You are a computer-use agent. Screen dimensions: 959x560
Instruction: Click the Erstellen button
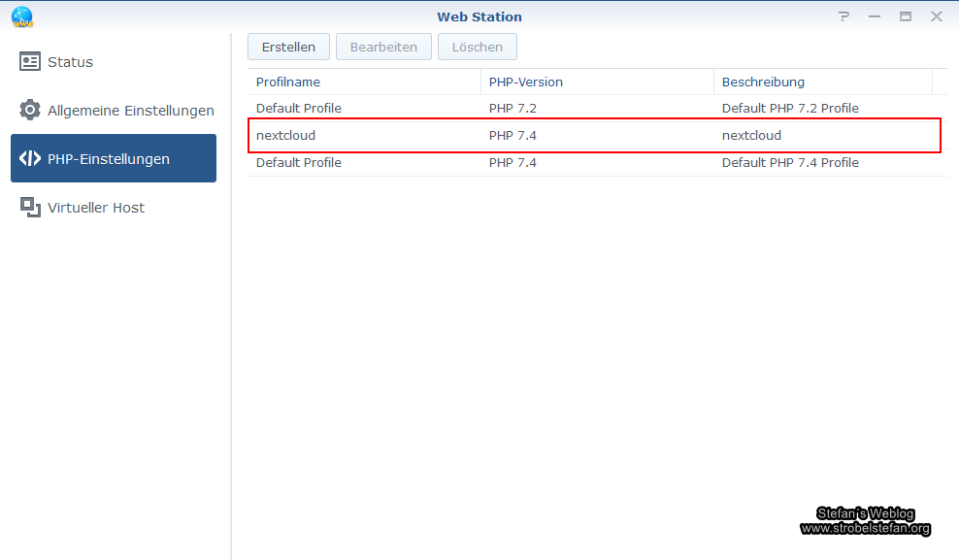click(x=288, y=46)
